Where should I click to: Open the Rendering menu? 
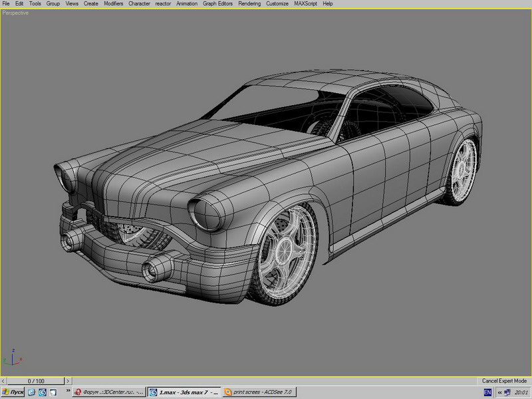[x=249, y=4]
